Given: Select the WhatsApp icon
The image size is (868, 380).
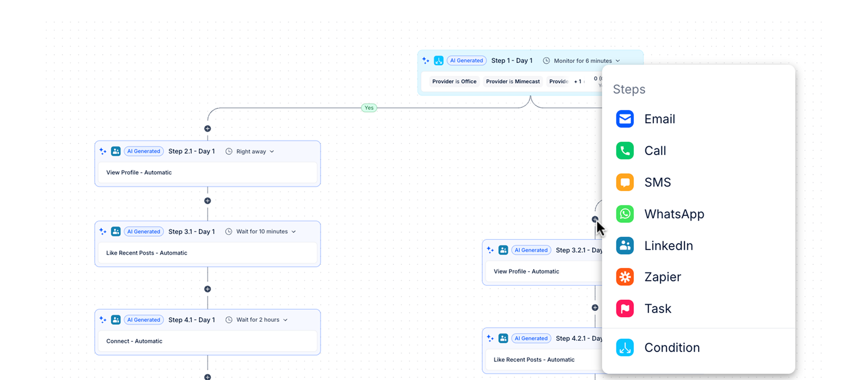Looking at the screenshot, I should click(x=625, y=214).
